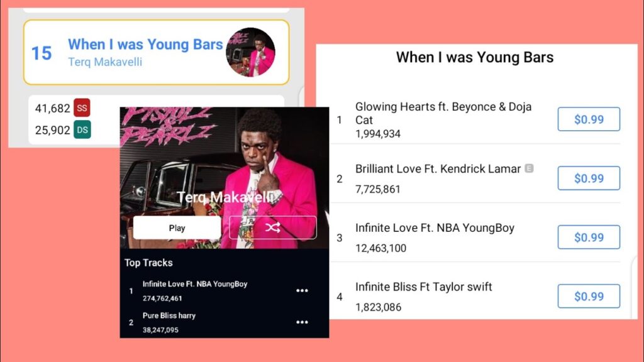Click the Top Tracks heading
This screenshot has height=362, width=644.
[148, 263]
